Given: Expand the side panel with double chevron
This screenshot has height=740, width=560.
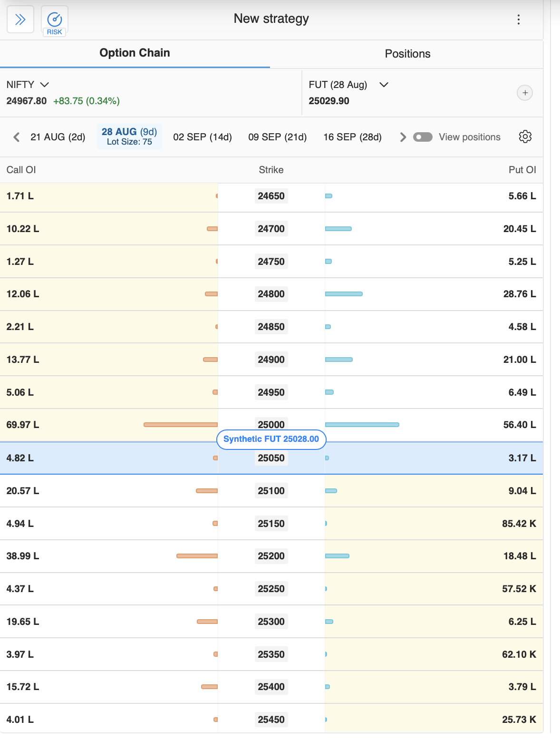Looking at the screenshot, I should (20, 19).
